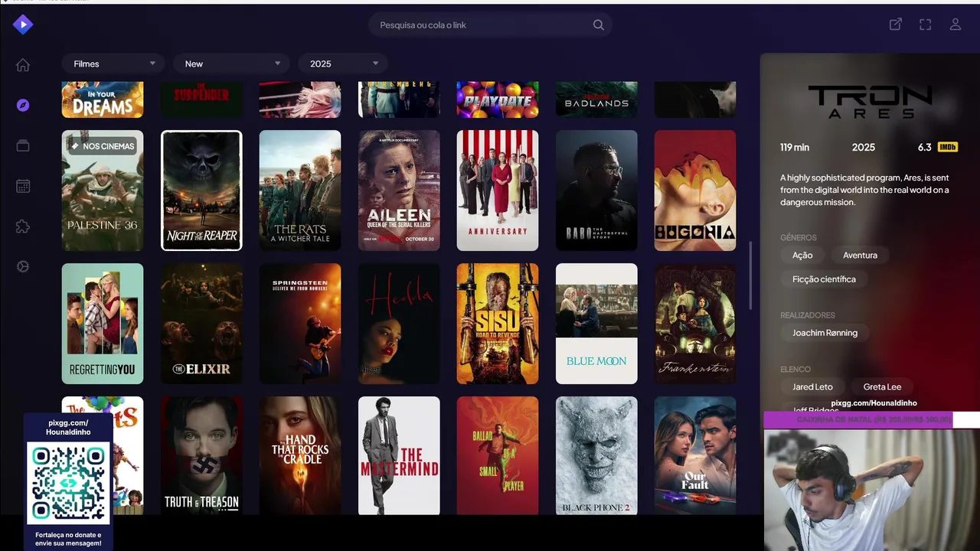Viewport: 980px width, 551px height.
Task: Open the Filmes type dropdown
Action: 114,64
